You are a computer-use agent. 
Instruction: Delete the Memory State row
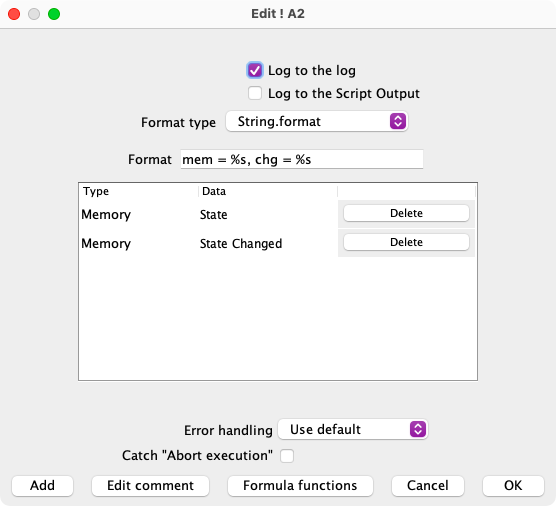406,213
